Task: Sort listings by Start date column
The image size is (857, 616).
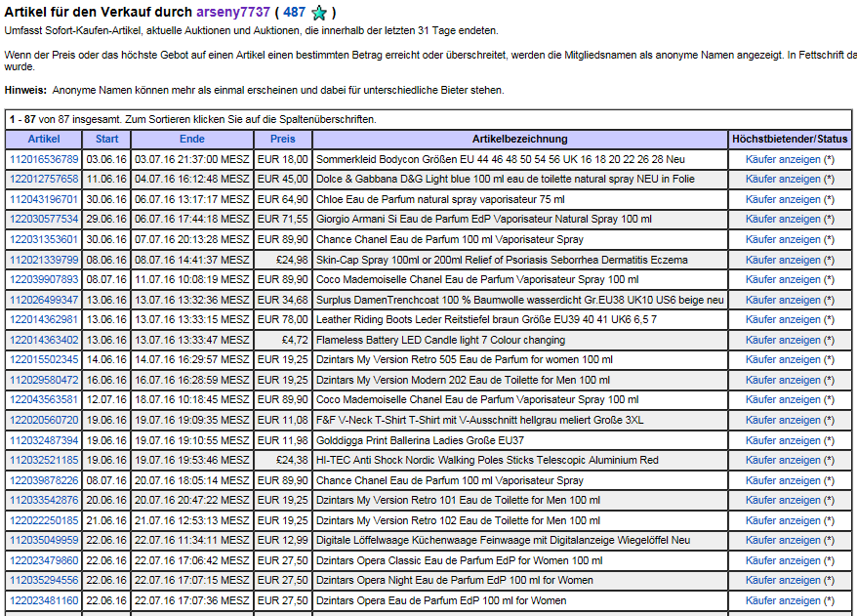Action: pyautogui.click(x=106, y=139)
